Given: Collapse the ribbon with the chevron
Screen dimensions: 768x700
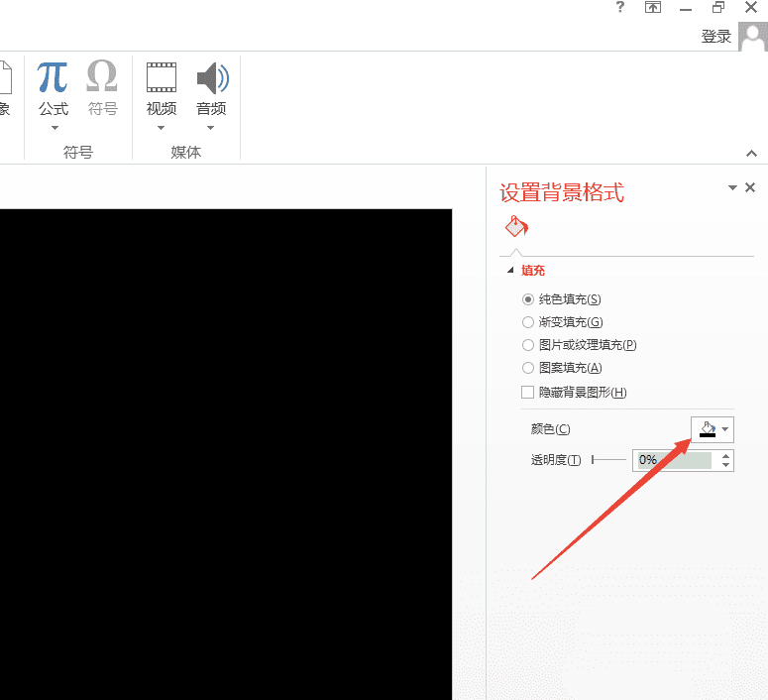Looking at the screenshot, I should pyautogui.click(x=751, y=154).
